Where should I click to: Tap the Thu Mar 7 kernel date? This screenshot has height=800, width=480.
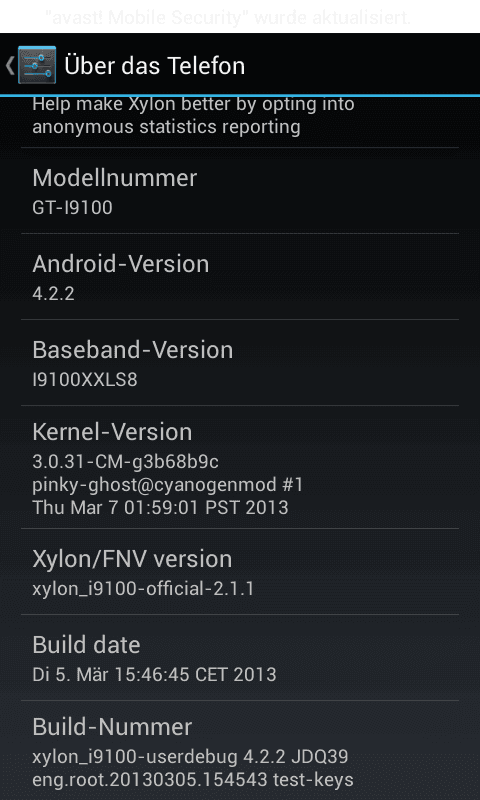coord(160,508)
